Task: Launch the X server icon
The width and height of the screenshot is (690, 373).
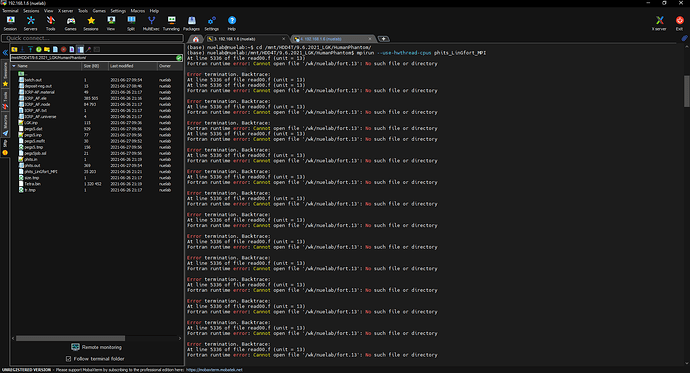Action: pyautogui.click(x=659, y=23)
